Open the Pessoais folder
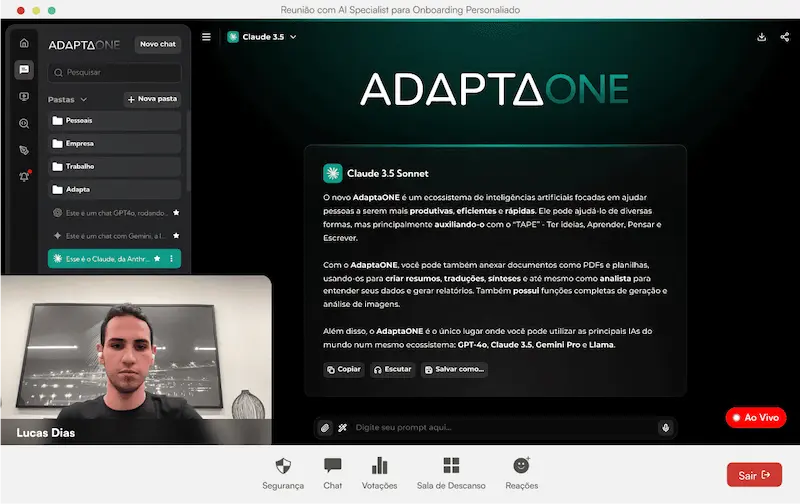The height and width of the screenshot is (504, 800). coord(114,121)
